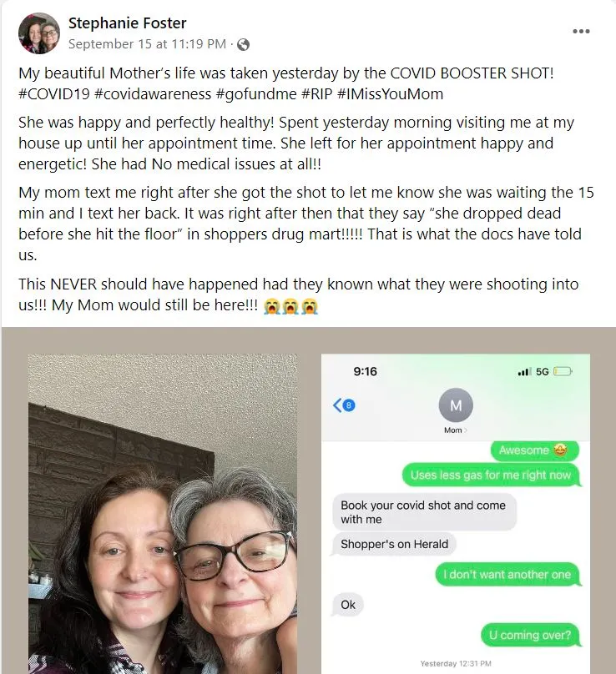
Task: Open the three-dot post options menu
Action: click(581, 31)
